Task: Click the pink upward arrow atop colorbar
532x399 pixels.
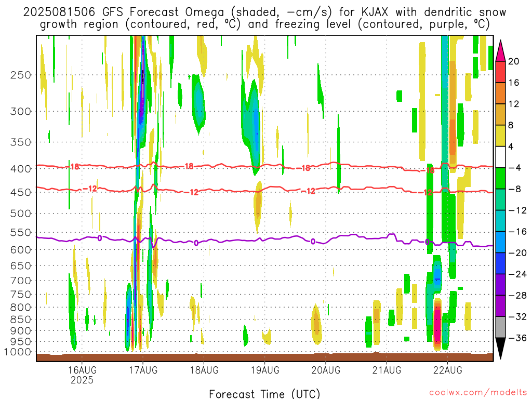Action: (x=500, y=51)
